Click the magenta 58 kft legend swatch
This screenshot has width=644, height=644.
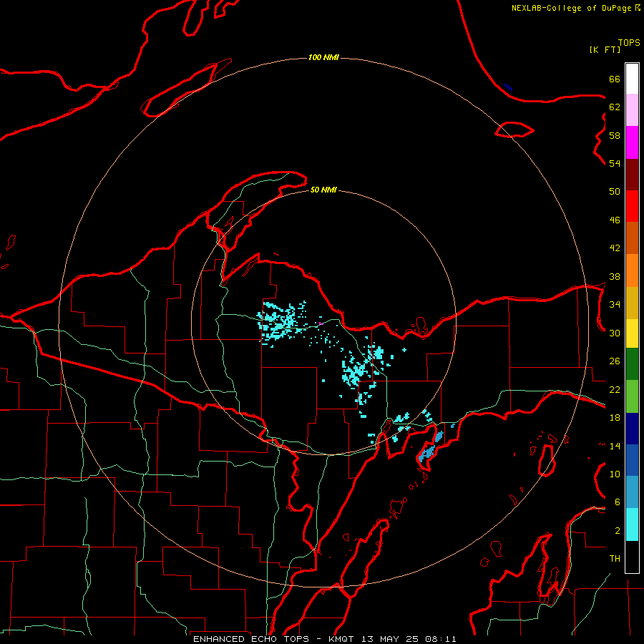(x=632, y=142)
